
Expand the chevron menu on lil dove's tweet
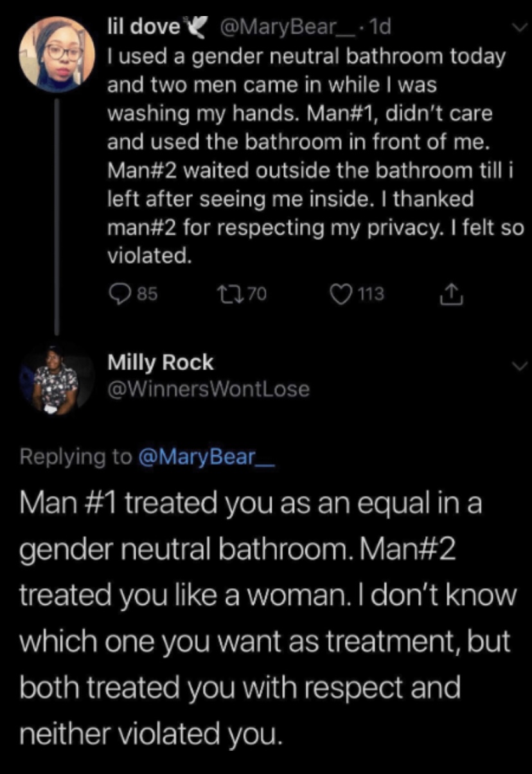(516, 27)
